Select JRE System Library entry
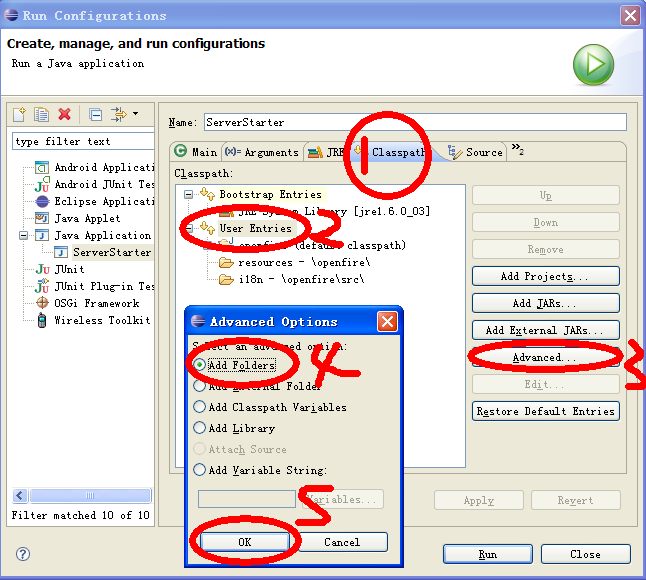Viewport: 646px width, 580px height. (334, 211)
